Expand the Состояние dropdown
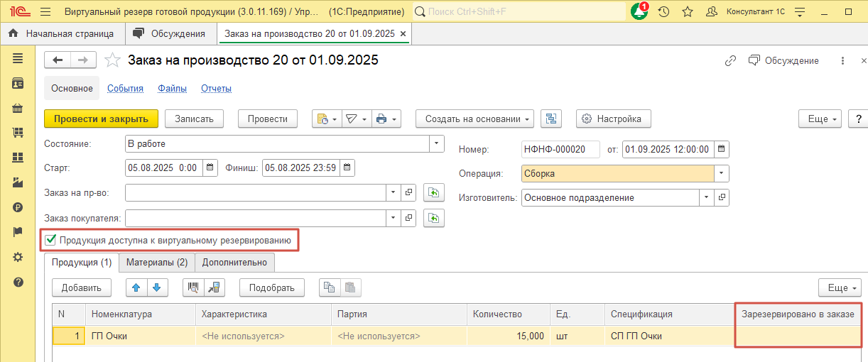The height and width of the screenshot is (362, 868). pyautogui.click(x=437, y=144)
